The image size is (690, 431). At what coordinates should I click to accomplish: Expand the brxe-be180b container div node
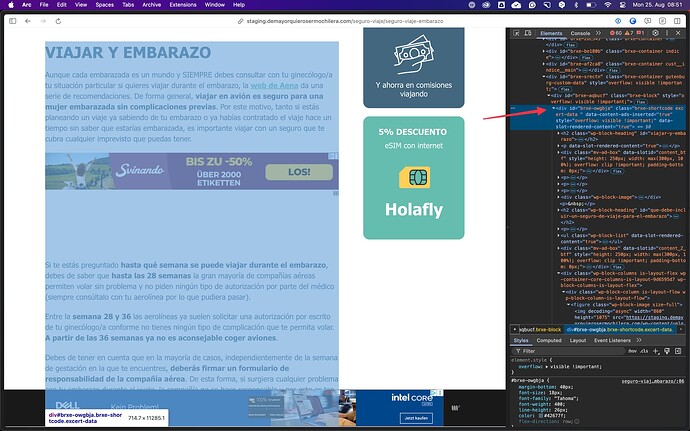tap(544, 51)
